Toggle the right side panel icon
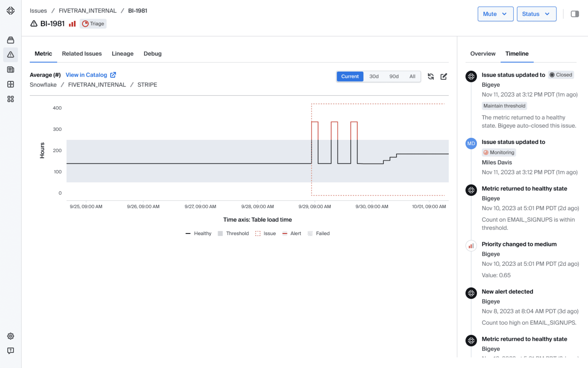This screenshot has width=588, height=368. click(575, 14)
